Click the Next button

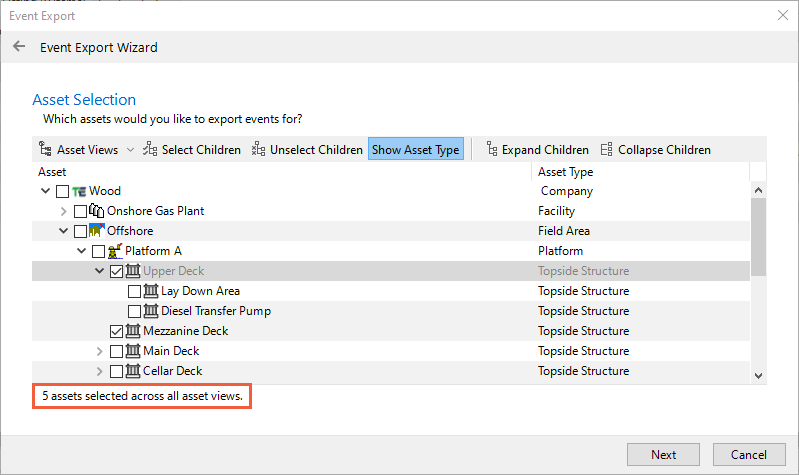663,454
